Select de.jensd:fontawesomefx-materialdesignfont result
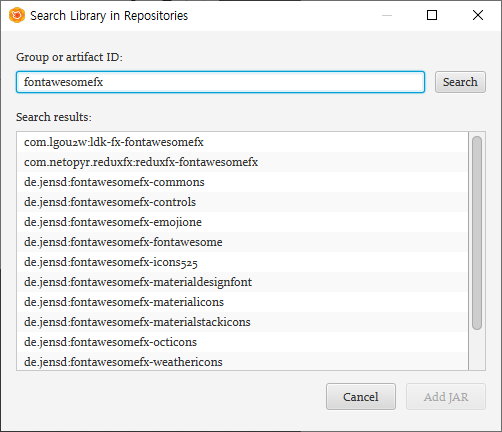This screenshot has width=502, height=432. coord(242,282)
